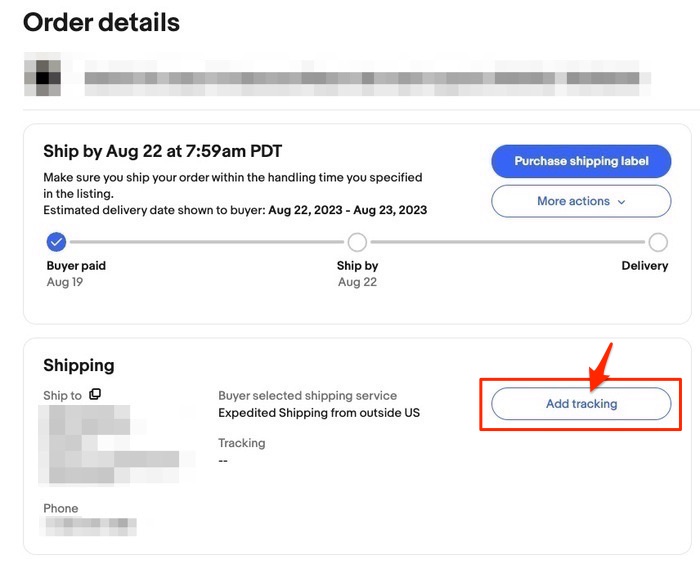Image resolution: width=700 pixels, height=564 pixels.
Task: Click the Delivery progress step circle
Action: pyautogui.click(x=658, y=241)
